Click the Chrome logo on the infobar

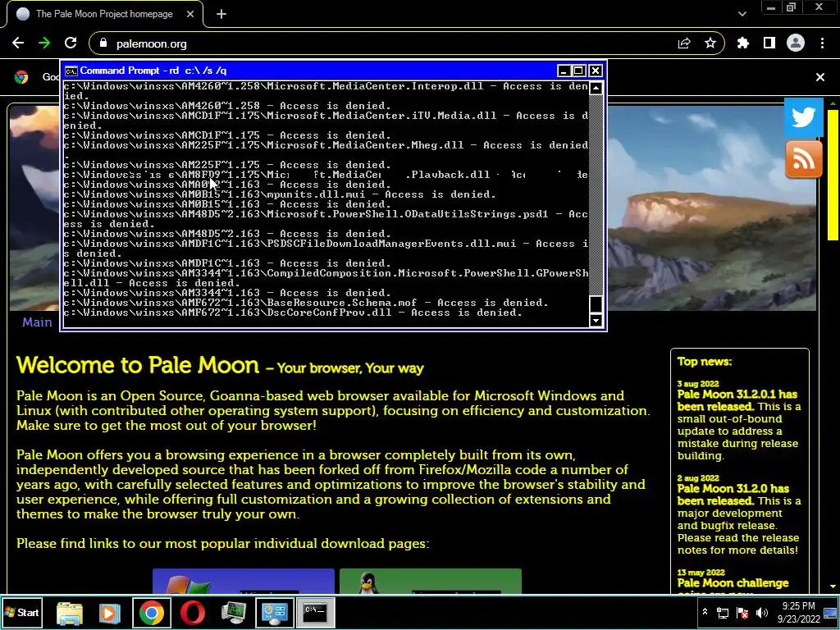tap(21, 77)
